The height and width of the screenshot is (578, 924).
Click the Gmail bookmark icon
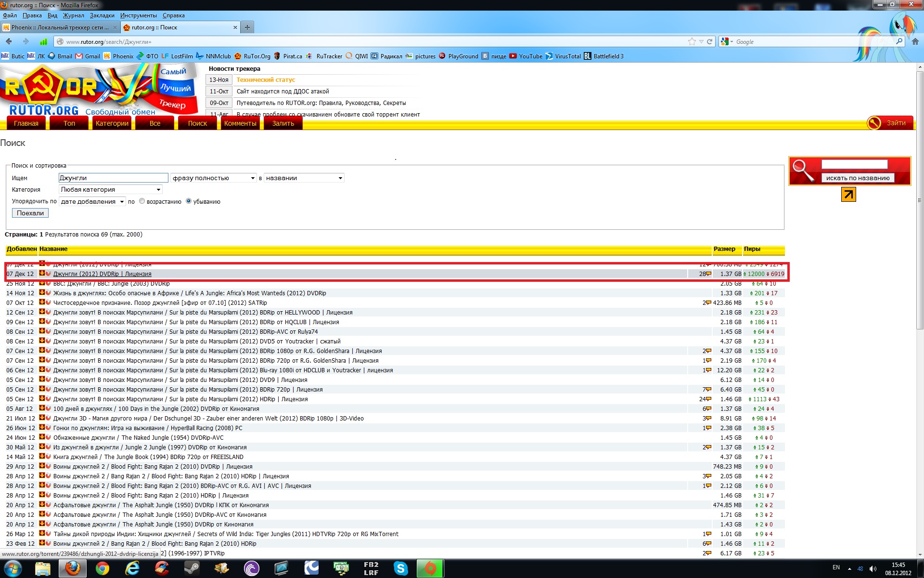79,56
